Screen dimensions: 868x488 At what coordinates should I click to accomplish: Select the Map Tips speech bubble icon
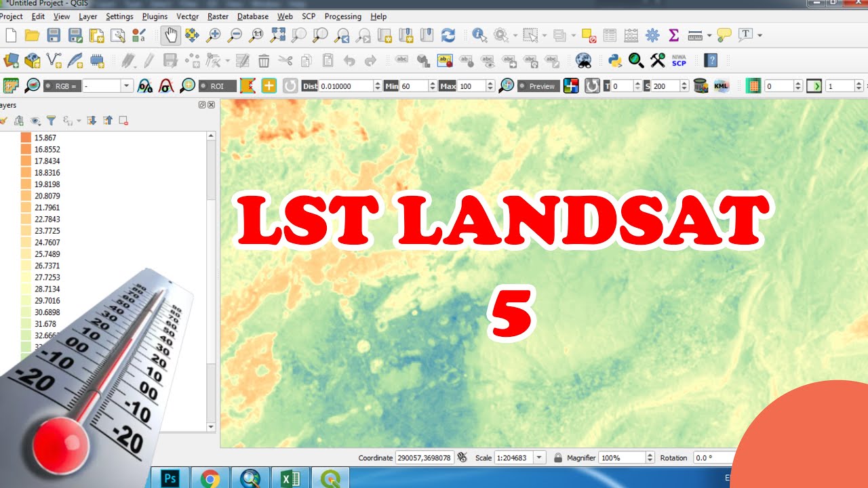[724, 35]
